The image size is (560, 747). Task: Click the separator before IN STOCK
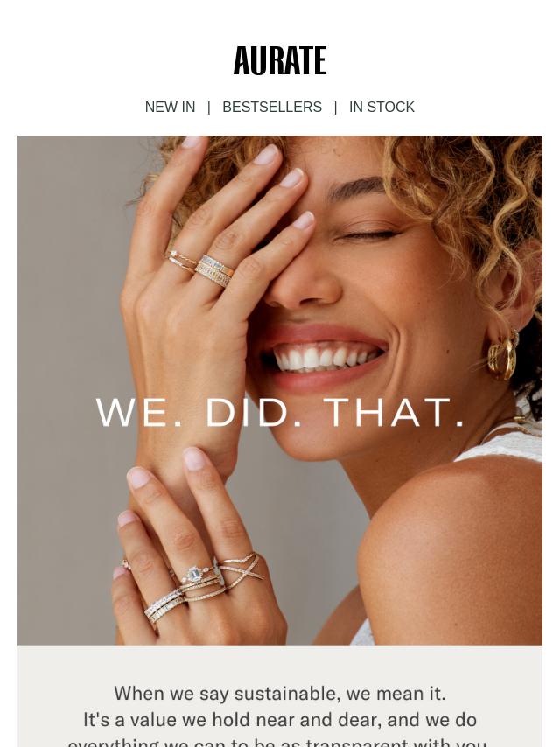(335, 108)
